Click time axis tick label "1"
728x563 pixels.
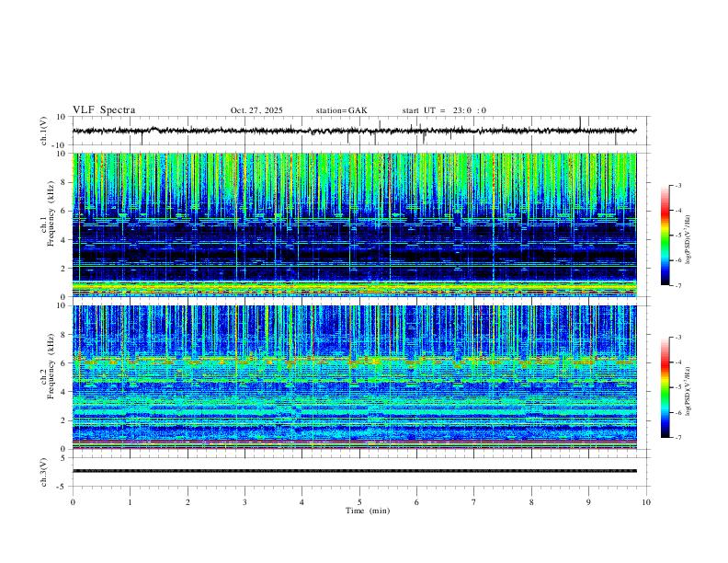130,502
